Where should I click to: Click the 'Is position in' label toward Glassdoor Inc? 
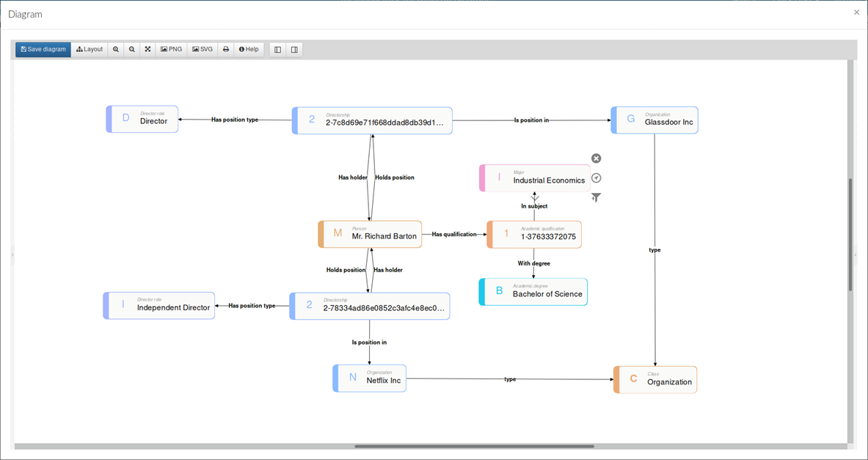(x=531, y=120)
